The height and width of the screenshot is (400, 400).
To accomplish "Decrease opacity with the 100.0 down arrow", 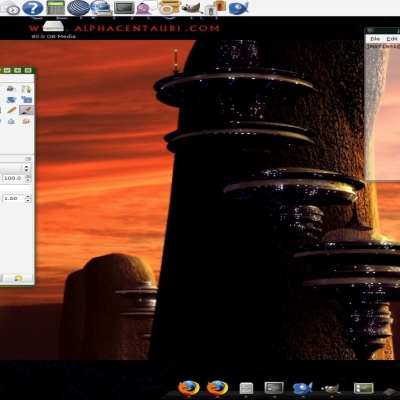I will (28, 180).
